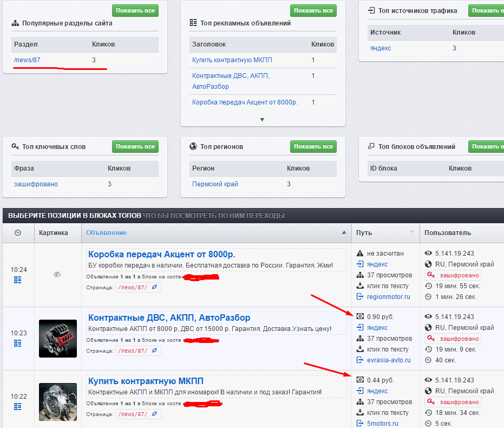Click the globe icon beside RU, Пермский край in 10:23 row
The image size is (504, 428).
428,328
